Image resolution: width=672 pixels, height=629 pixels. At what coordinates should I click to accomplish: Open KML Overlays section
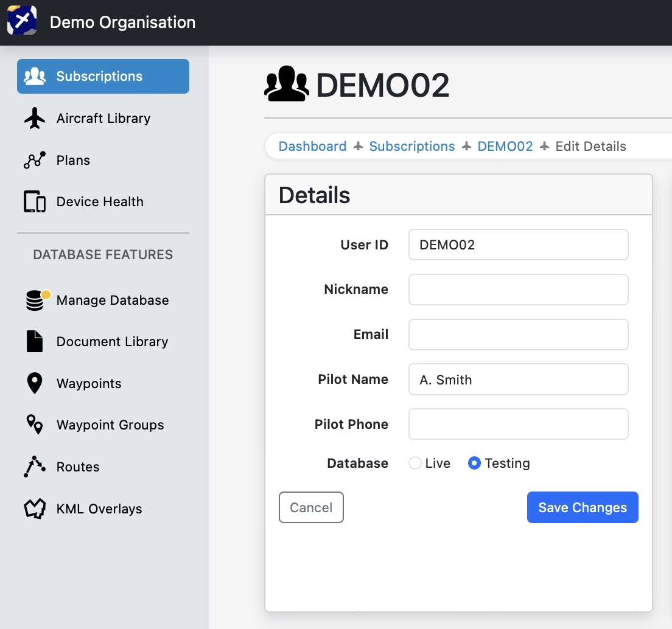(x=103, y=509)
